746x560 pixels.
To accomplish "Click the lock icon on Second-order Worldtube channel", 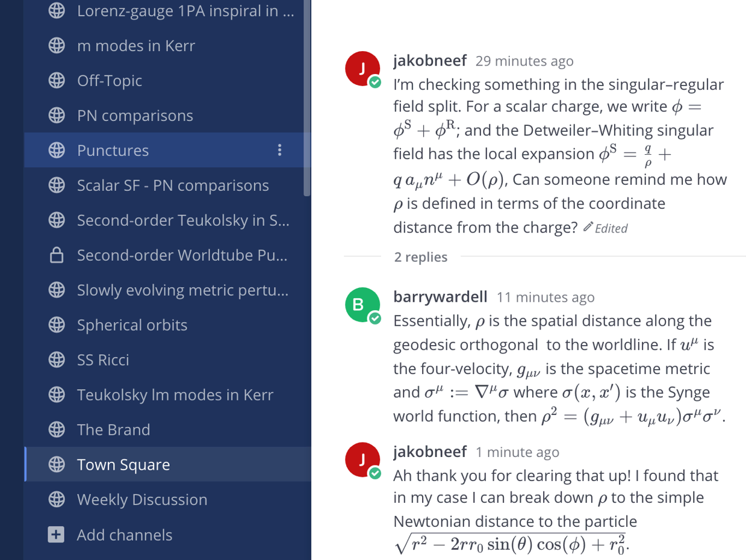I will (57, 255).
